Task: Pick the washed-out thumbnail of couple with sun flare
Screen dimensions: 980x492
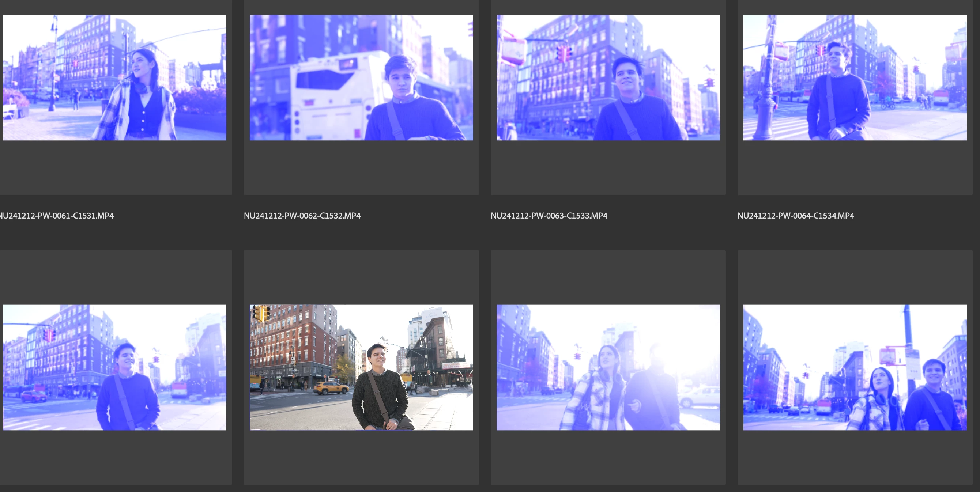Action: (x=608, y=367)
